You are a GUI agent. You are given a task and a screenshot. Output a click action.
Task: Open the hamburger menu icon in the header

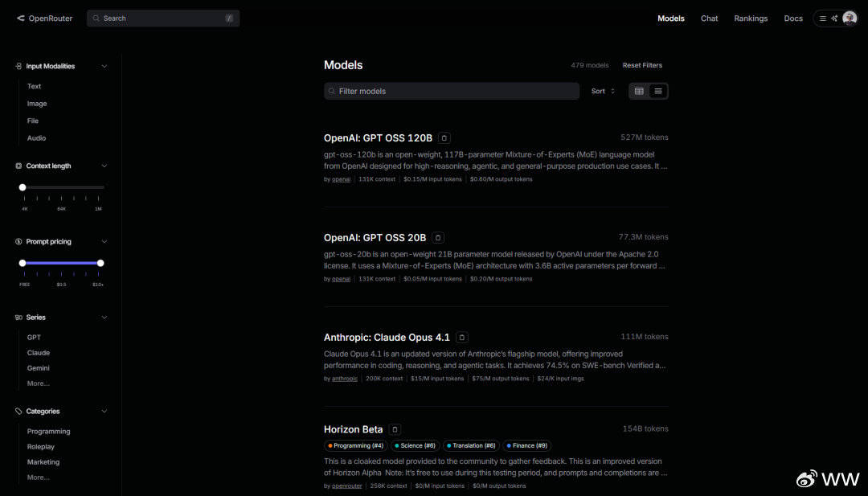coord(823,18)
